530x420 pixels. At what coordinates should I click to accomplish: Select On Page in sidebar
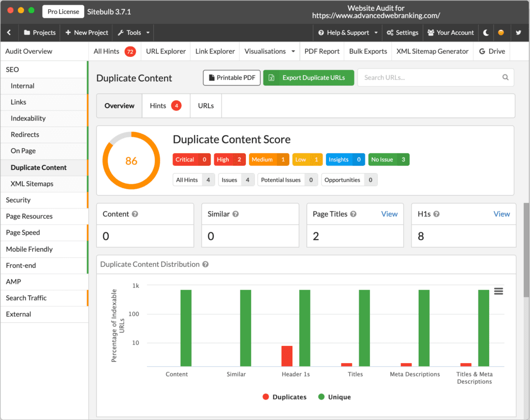pos(44,151)
